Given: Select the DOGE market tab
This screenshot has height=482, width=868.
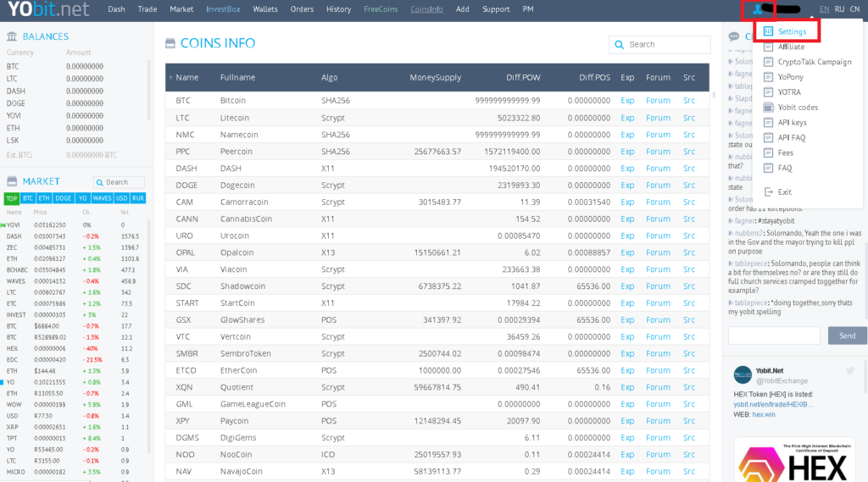Looking at the screenshot, I should coord(63,198).
